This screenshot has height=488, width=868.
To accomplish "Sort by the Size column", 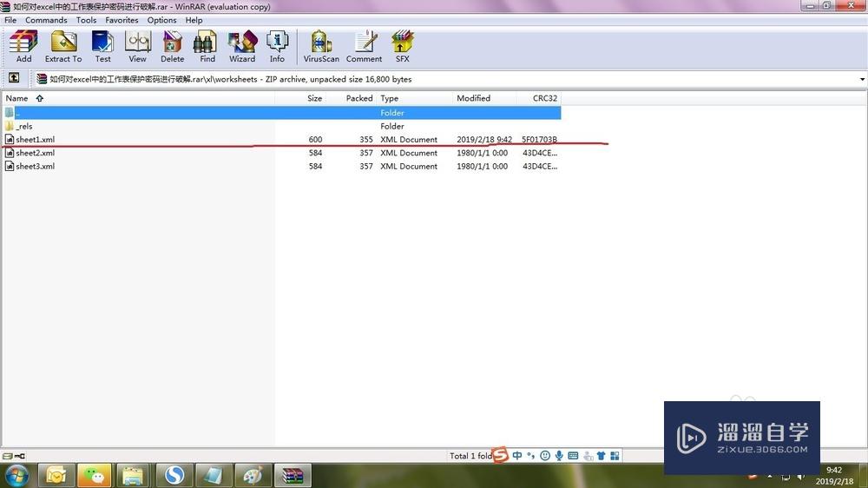I will [x=300, y=98].
